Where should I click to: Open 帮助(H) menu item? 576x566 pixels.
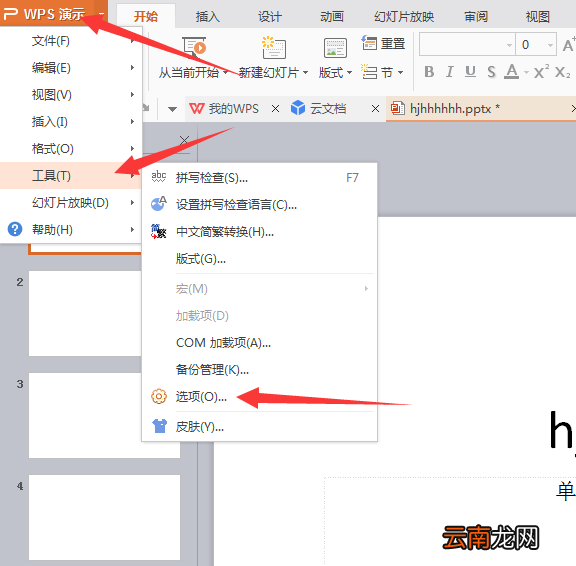[71, 230]
